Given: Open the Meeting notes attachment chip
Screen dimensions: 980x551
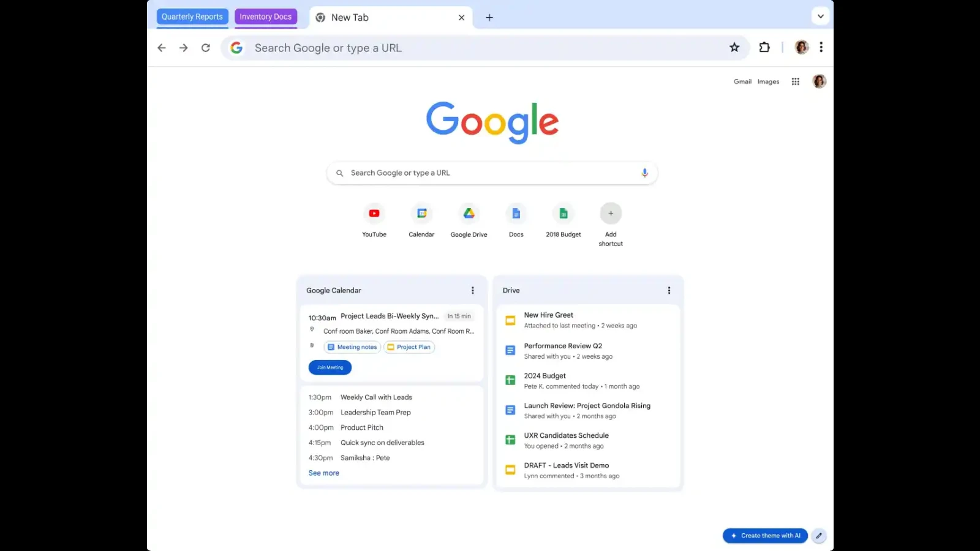Looking at the screenshot, I should [352, 347].
